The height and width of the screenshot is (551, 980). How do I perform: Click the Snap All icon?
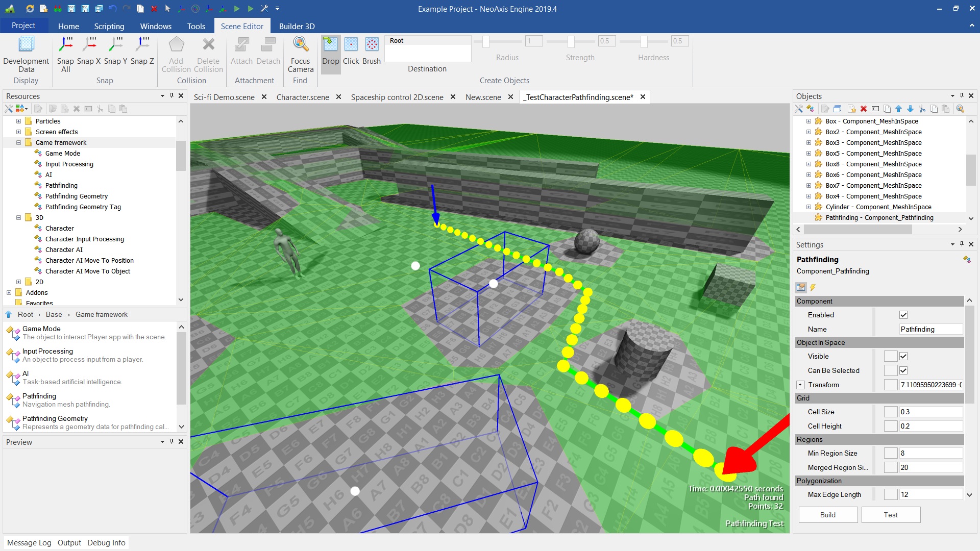click(65, 45)
